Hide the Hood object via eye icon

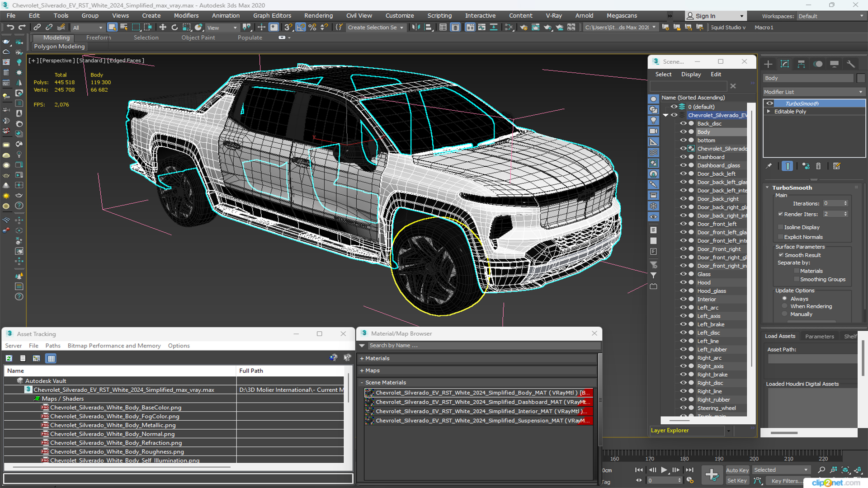tap(683, 282)
